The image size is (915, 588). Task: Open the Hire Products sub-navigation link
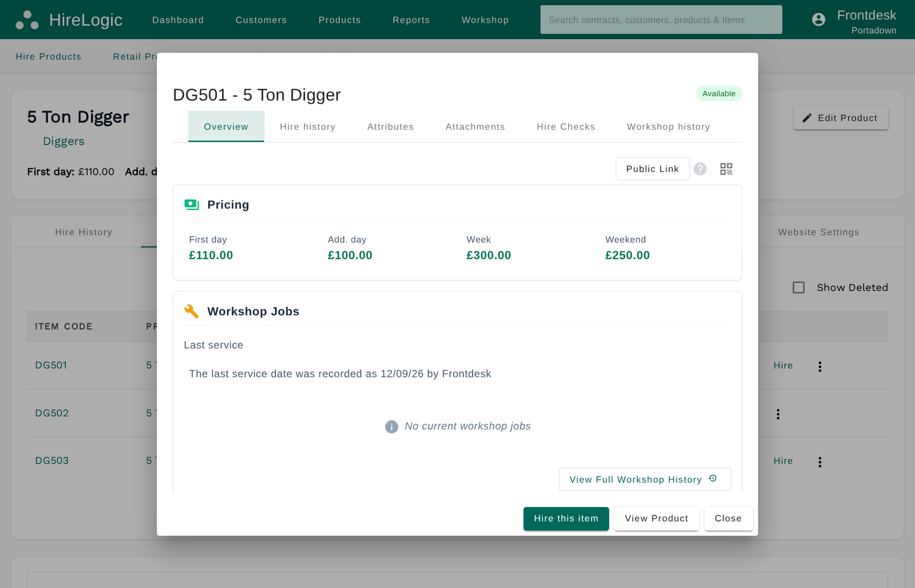[x=48, y=57]
